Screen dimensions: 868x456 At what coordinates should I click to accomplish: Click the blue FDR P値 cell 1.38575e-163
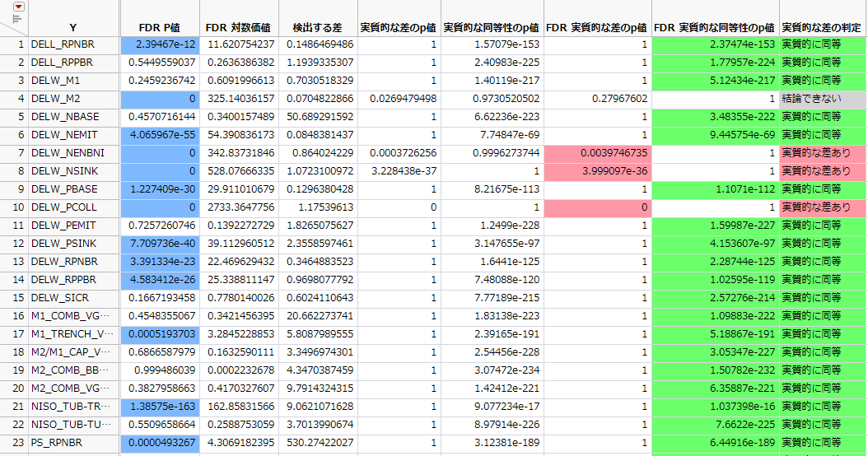pos(160,406)
